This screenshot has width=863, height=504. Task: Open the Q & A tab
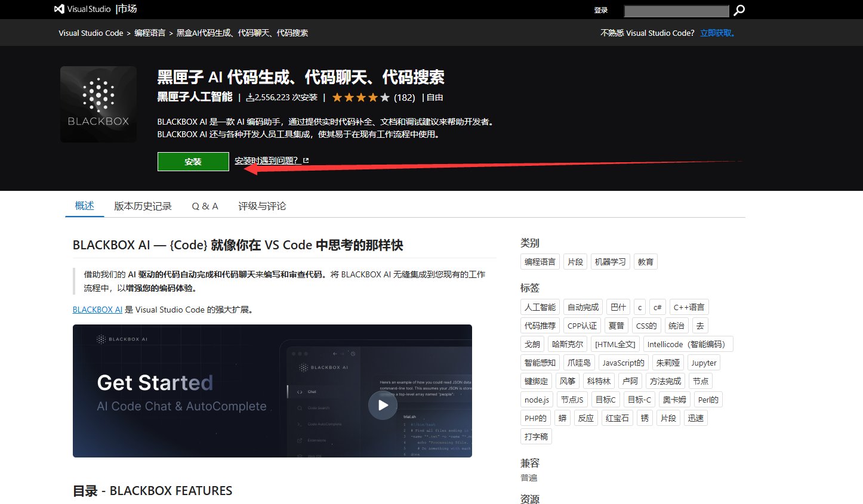(205, 206)
